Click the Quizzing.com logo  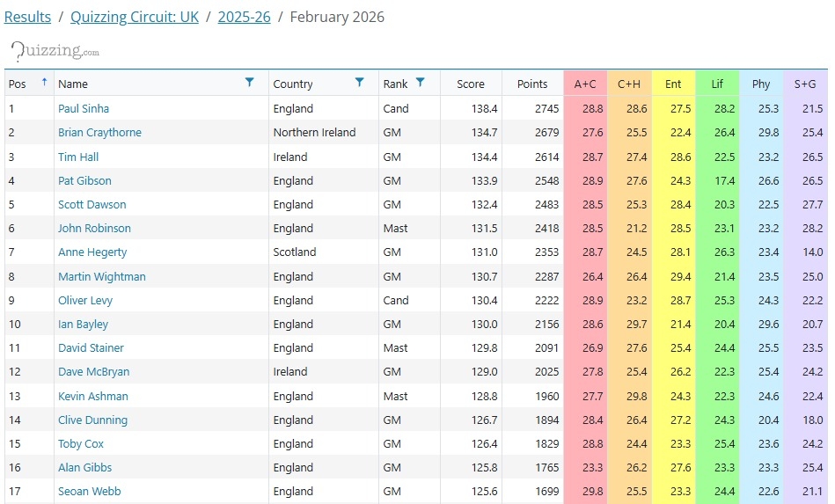(55, 51)
